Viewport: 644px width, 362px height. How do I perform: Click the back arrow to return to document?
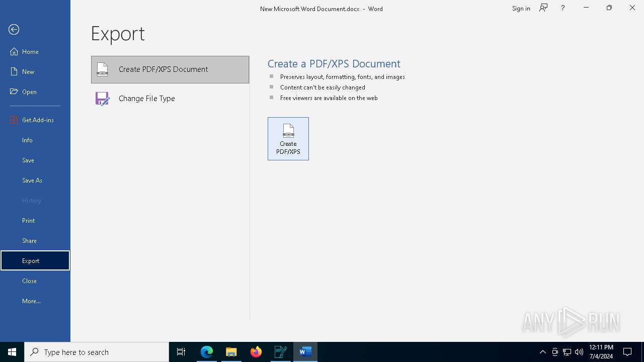point(14,30)
